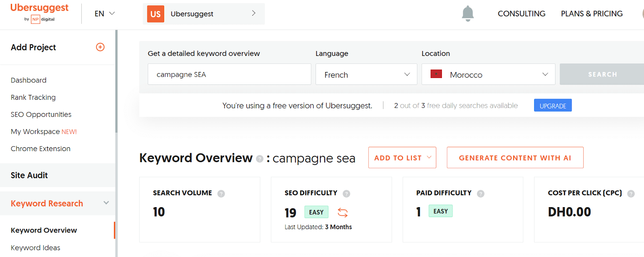Expand the Add to List dropdown
The height and width of the screenshot is (257, 644).
tap(402, 158)
